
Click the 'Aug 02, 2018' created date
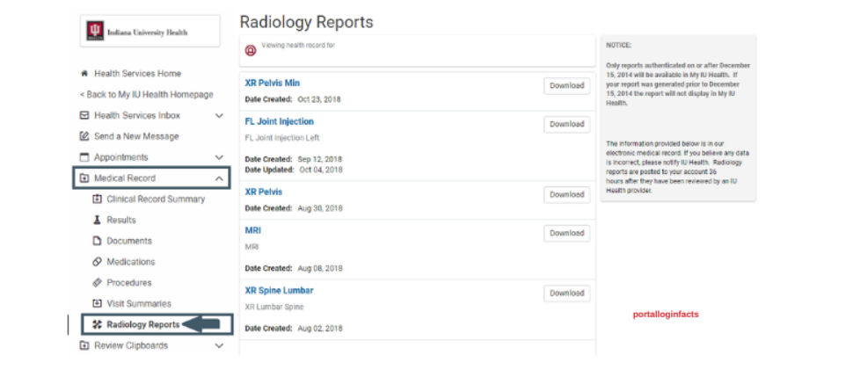[x=320, y=329]
